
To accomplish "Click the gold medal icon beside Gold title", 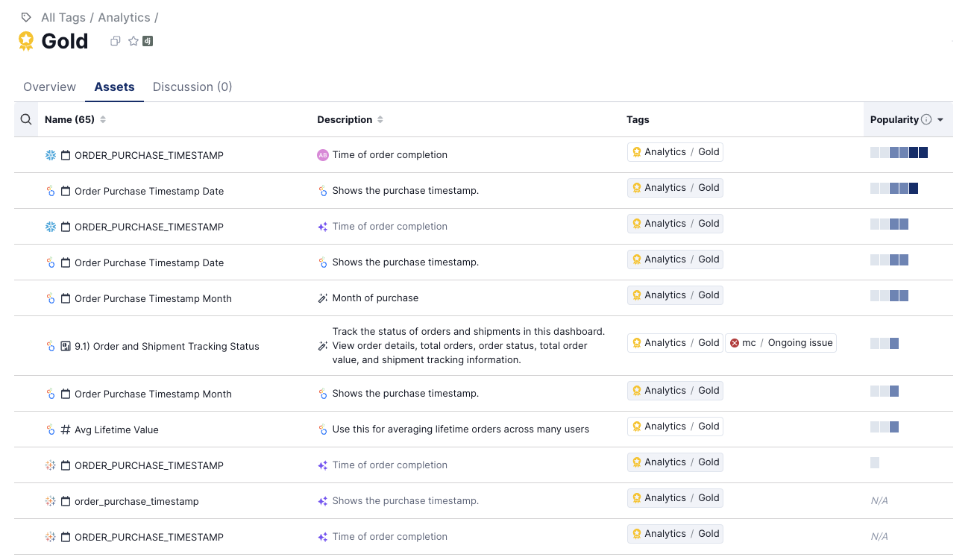I will pos(26,41).
